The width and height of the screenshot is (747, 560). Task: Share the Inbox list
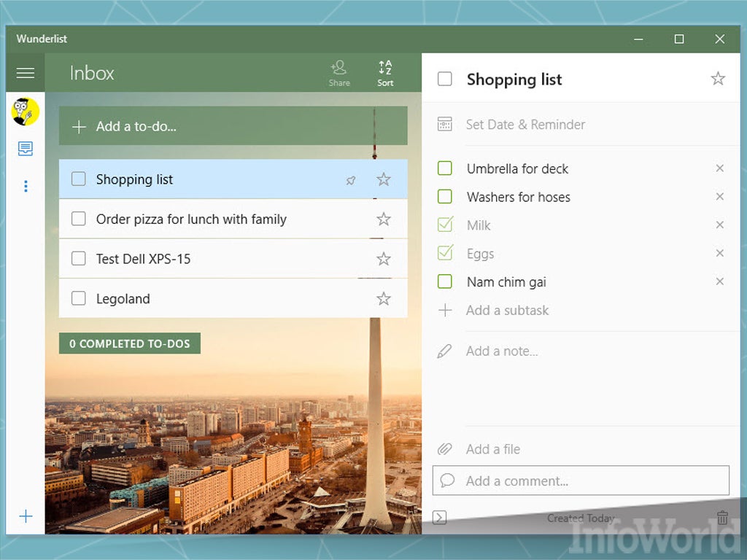click(x=339, y=74)
